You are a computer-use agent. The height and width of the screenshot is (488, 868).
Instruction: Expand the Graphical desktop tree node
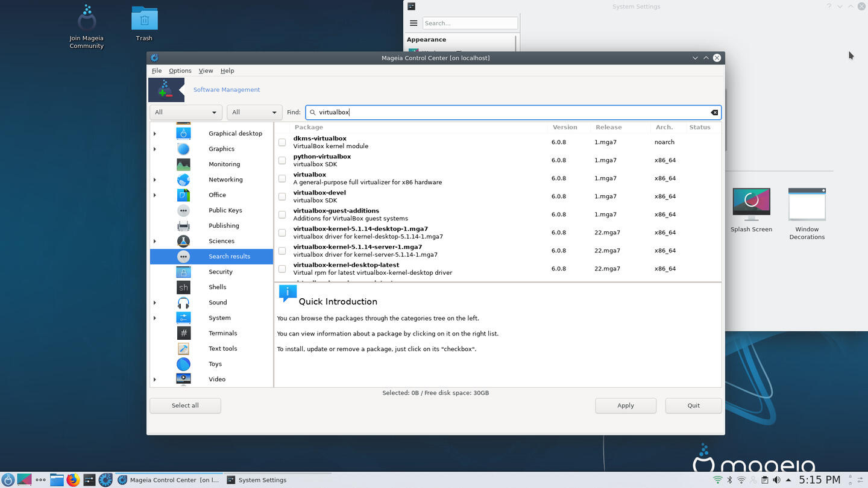pyautogui.click(x=155, y=134)
